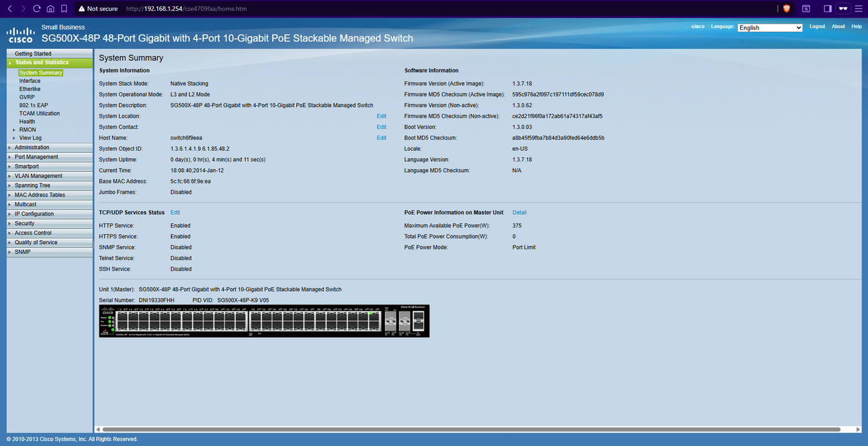Image resolution: width=868 pixels, height=446 pixels.
Task: Expand the VLAN Management section
Action: pos(50,176)
